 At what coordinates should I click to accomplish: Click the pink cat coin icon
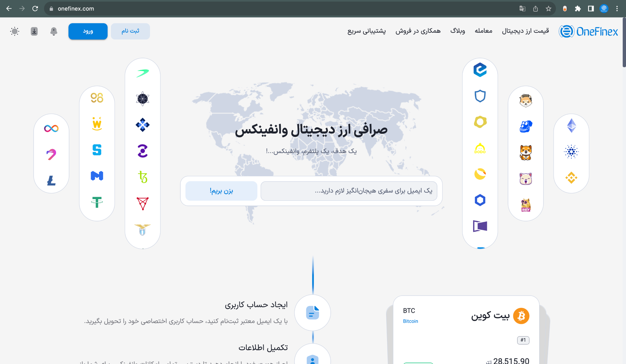[526, 179]
